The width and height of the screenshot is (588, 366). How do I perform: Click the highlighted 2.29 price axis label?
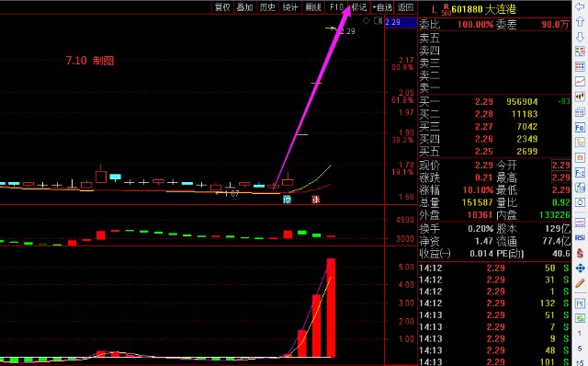click(x=401, y=22)
